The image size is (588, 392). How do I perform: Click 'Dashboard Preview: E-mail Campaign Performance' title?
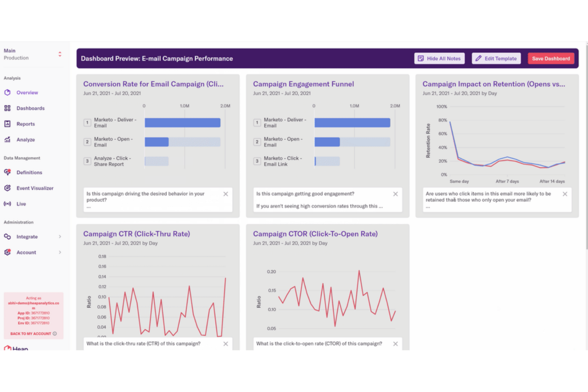point(157,58)
